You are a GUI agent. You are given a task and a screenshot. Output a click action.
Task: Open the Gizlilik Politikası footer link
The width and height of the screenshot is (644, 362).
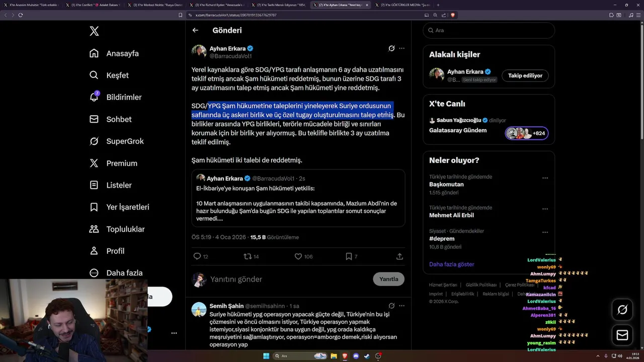(x=481, y=285)
